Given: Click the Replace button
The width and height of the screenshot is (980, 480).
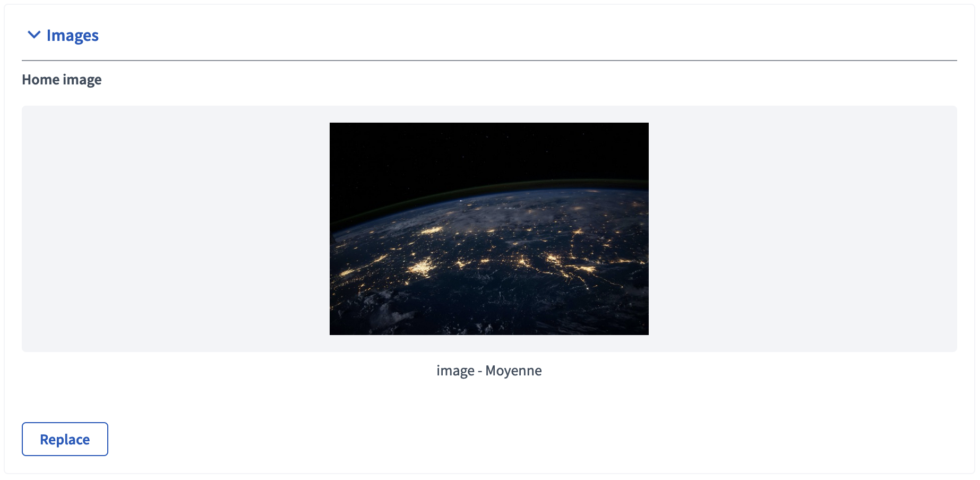Looking at the screenshot, I should 65,439.
